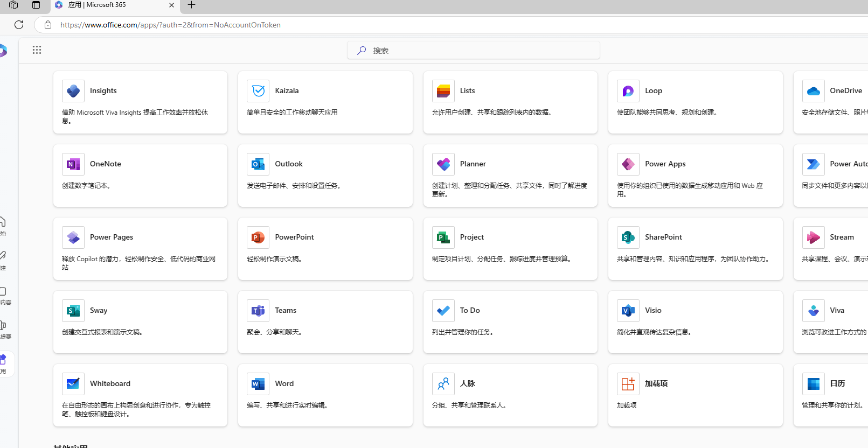Open the Sway app icon

[73, 311]
